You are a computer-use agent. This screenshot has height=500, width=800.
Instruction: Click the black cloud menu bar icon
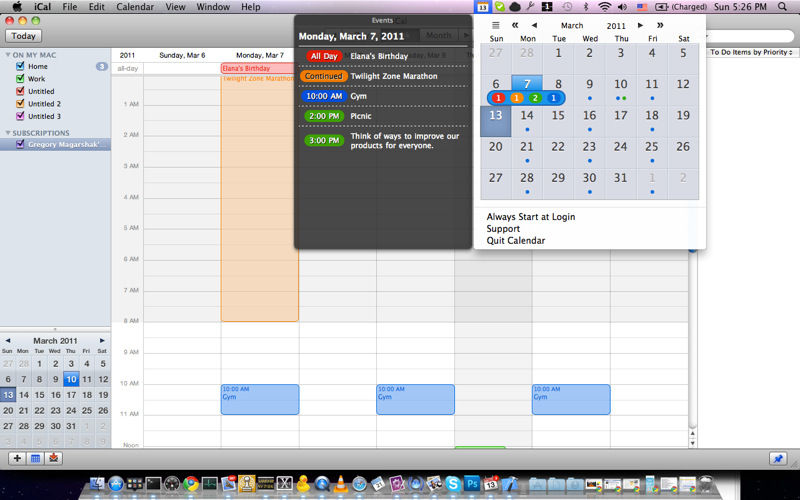[x=515, y=7]
